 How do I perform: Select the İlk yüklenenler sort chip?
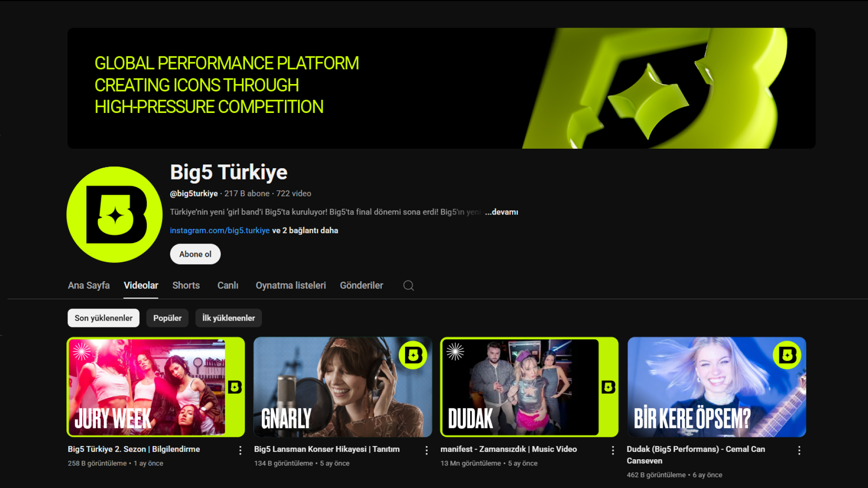(x=228, y=318)
